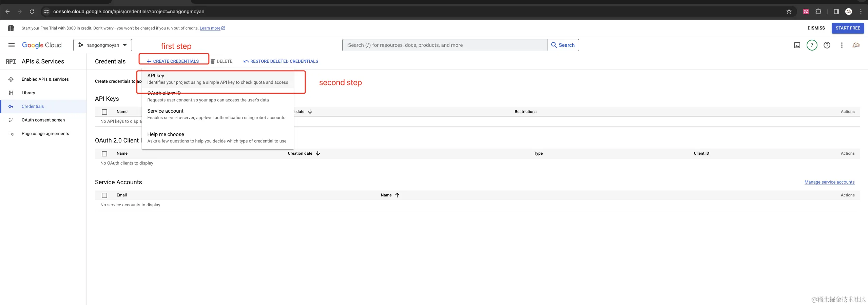Screen dimensions: 868x305
Task: Focus the resources search field
Action: click(445, 45)
